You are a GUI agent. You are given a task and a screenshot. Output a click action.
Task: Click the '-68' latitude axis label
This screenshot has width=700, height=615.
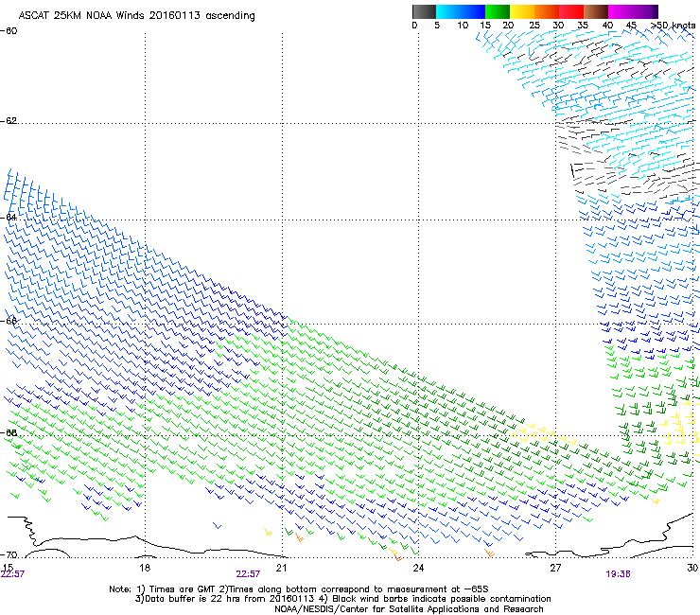tap(9, 432)
